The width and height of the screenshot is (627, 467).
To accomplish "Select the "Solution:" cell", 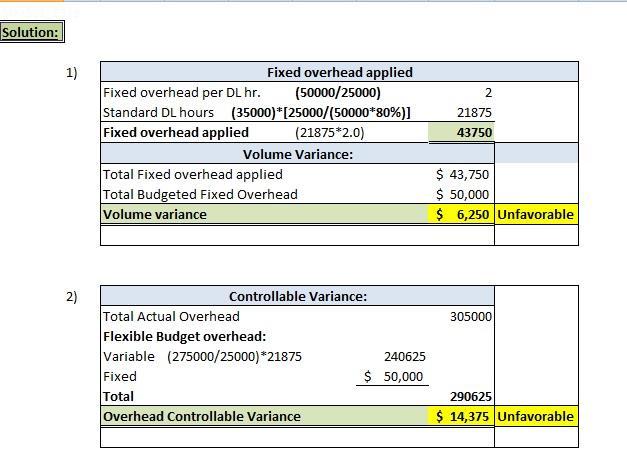I will coord(31,32).
